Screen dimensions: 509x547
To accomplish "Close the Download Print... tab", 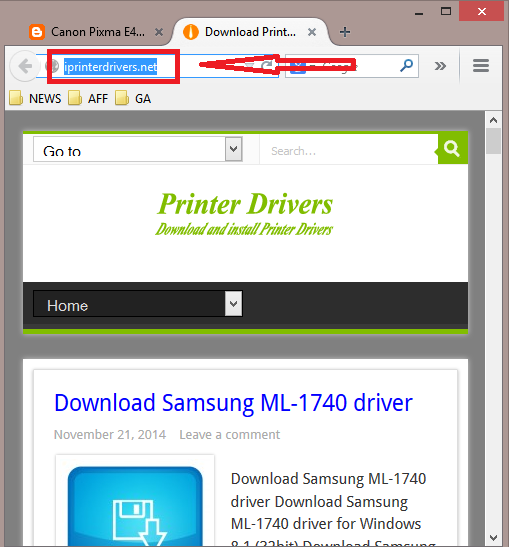I will coord(312,32).
